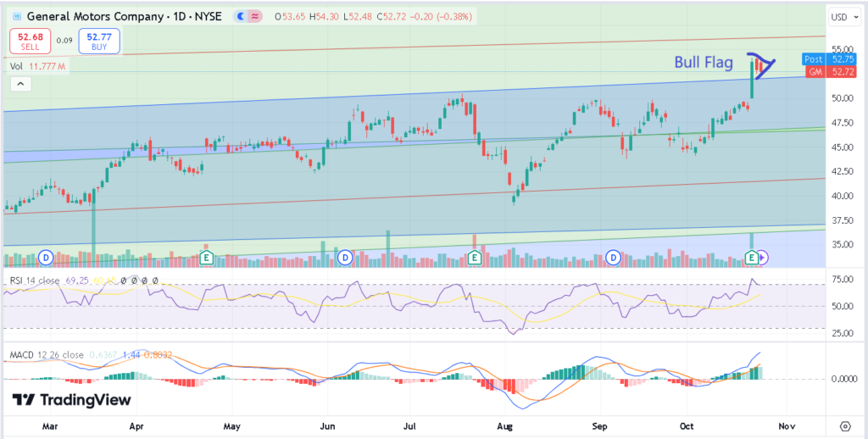The image size is (868, 439).
Task: Click the Jun label on time axis
Action: point(328,426)
